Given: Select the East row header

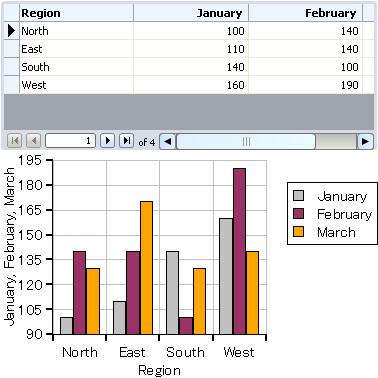Looking at the screenshot, I should click(12, 49).
